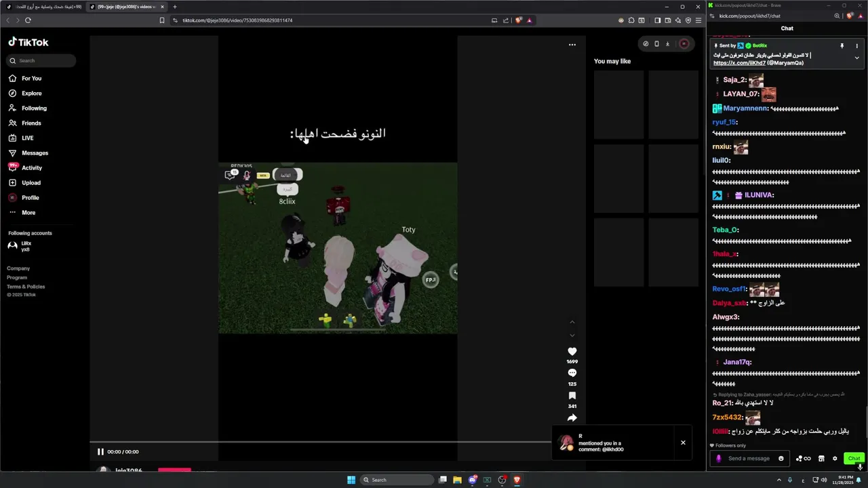This screenshot has width=868, height=488.
Task: Click Brave Shields icon in TikTok window
Action: pyautogui.click(x=519, y=20)
